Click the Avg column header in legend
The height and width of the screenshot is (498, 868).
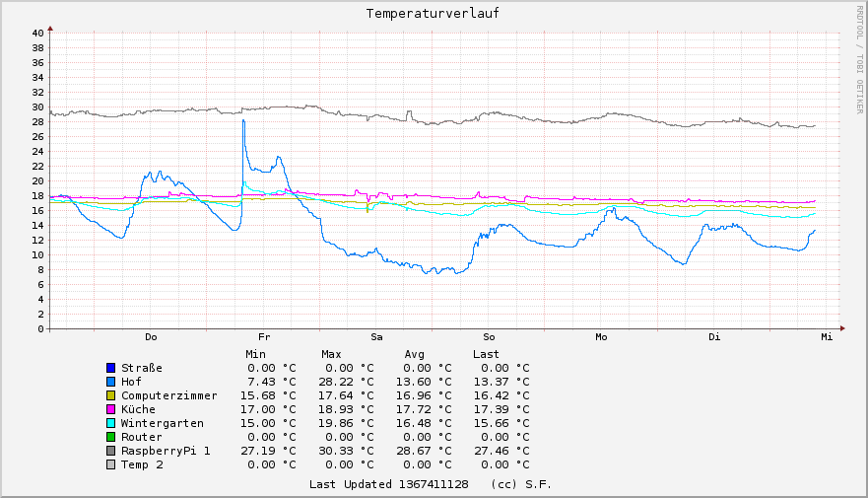click(414, 354)
